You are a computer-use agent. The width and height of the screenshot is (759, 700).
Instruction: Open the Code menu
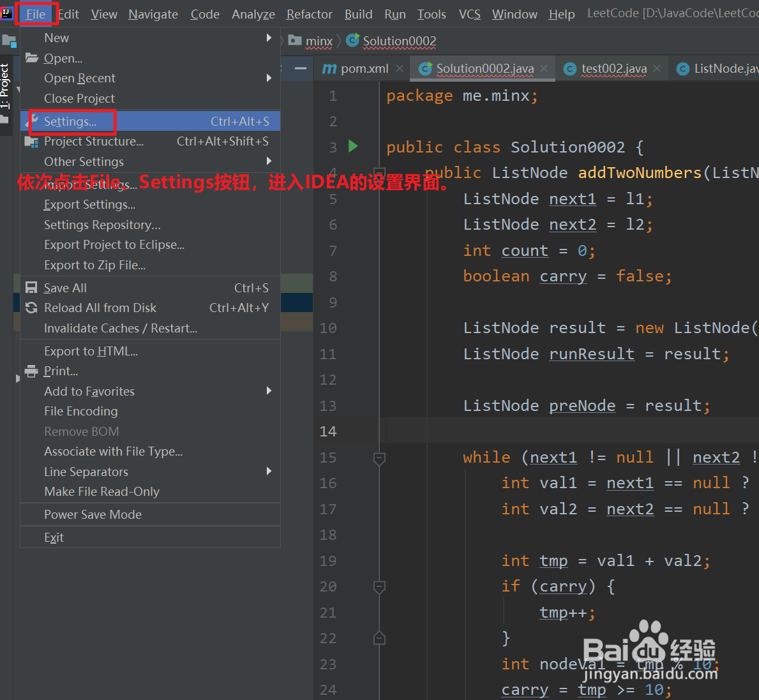(205, 14)
